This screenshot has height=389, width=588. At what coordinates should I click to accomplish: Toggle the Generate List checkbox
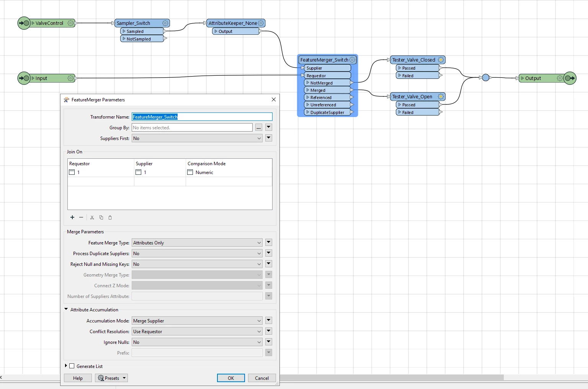pos(72,366)
